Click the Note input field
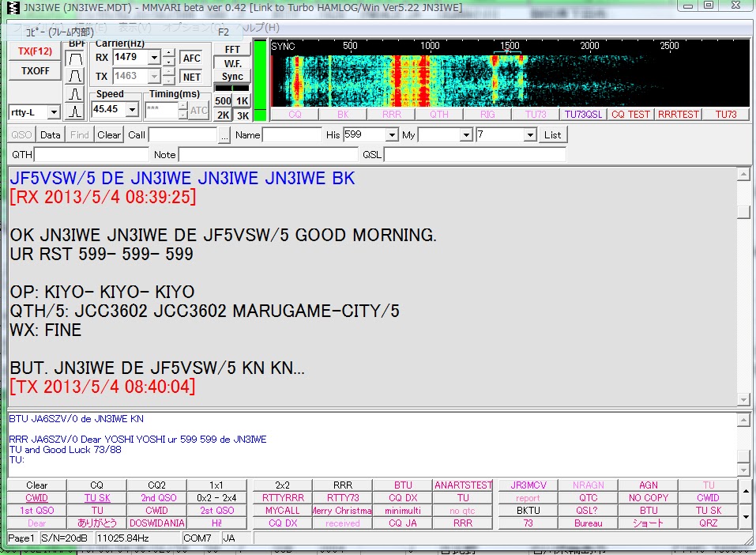The height and width of the screenshot is (555, 756). (x=268, y=155)
